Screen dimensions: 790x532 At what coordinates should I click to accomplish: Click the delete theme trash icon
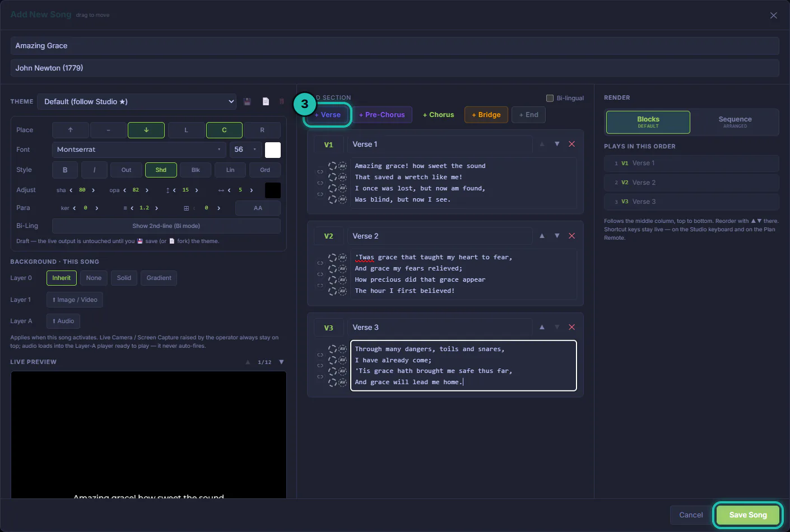(x=282, y=101)
